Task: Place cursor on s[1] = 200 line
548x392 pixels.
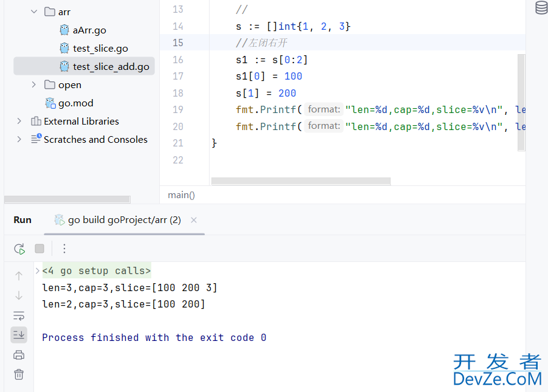Action: click(265, 93)
